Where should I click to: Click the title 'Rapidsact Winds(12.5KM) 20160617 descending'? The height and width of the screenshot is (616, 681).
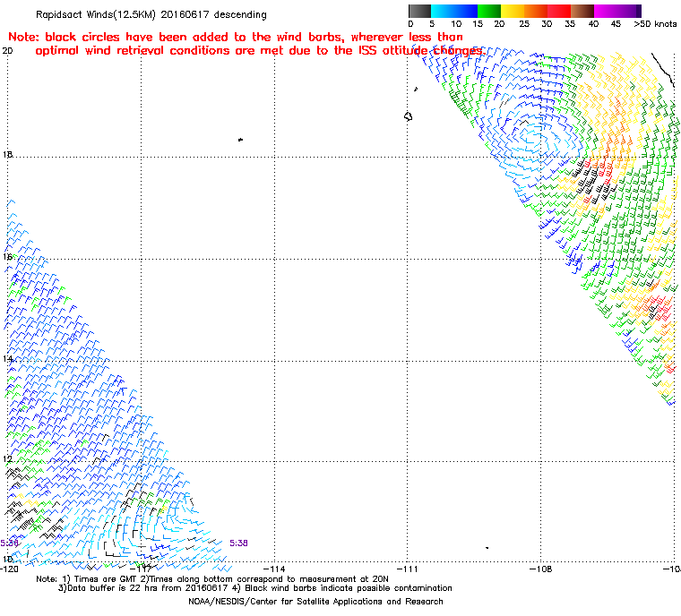pyautogui.click(x=151, y=14)
